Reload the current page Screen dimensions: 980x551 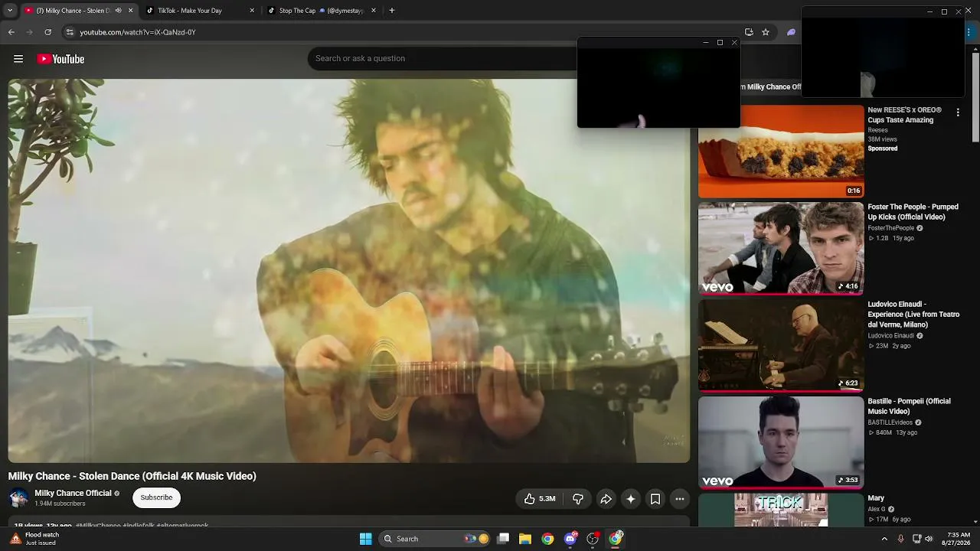pyautogui.click(x=48, y=32)
